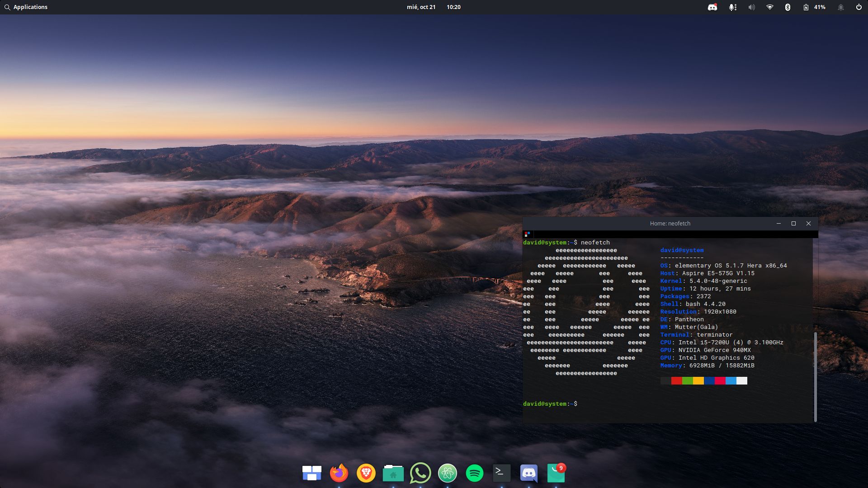Open Firefox from the dock
The height and width of the screenshot is (488, 868).
pyautogui.click(x=339, y=474)
